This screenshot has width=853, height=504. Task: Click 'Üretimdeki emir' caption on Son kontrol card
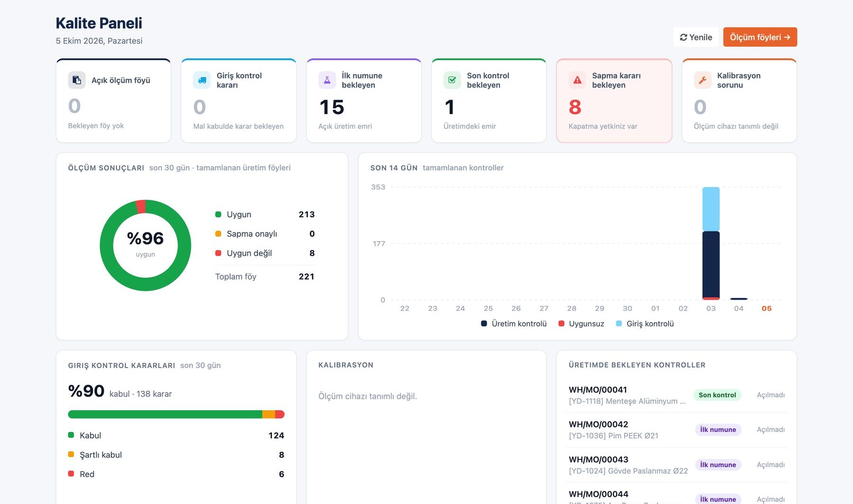(x=470, y=126)
